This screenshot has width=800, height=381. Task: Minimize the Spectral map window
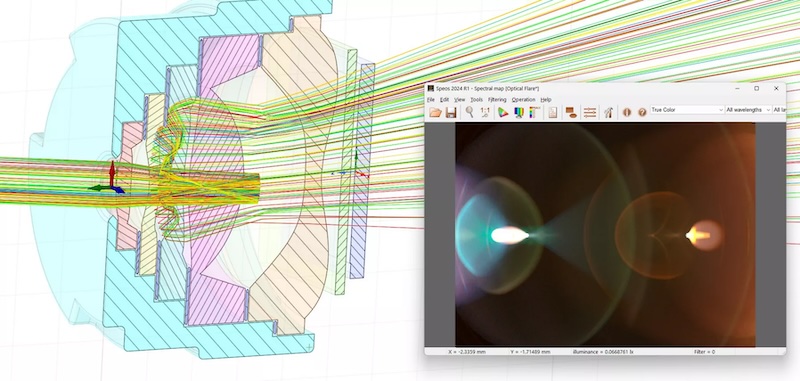pyautogui.click(x=737, y=88)
